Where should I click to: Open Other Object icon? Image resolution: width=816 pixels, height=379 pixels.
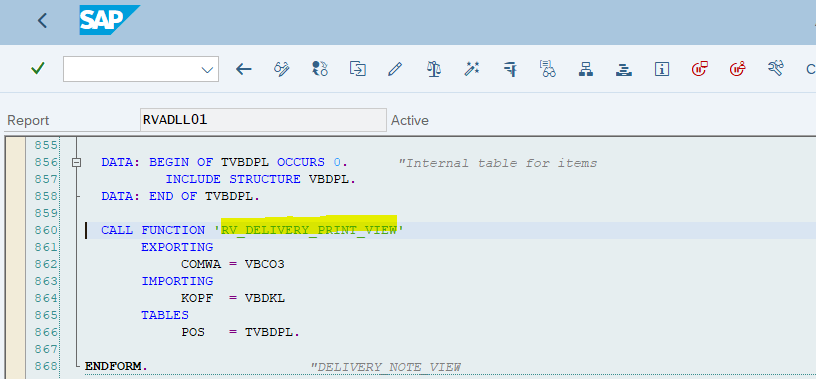(358, 69)
